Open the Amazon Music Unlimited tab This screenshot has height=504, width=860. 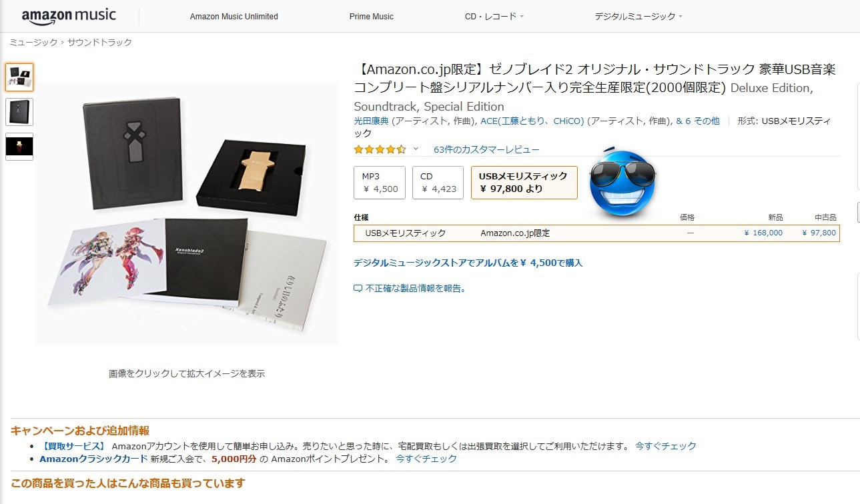coord(234,17)
